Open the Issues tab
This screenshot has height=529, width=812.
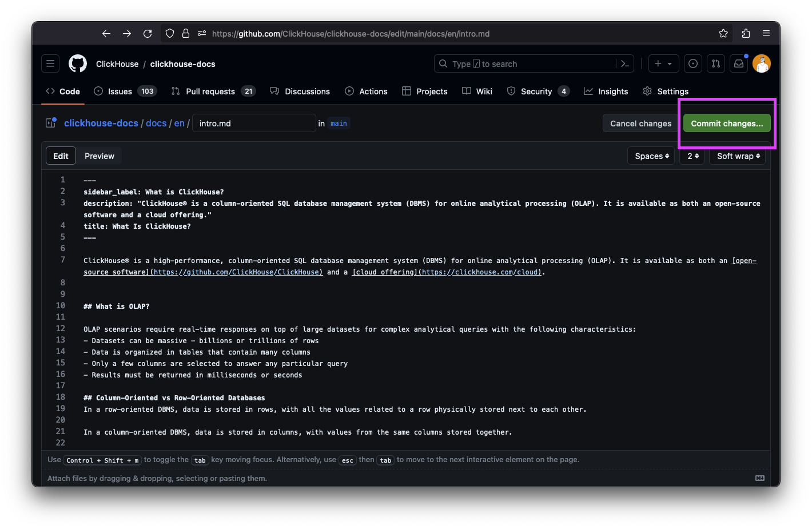pyautogui.click(x=125, y=92)
